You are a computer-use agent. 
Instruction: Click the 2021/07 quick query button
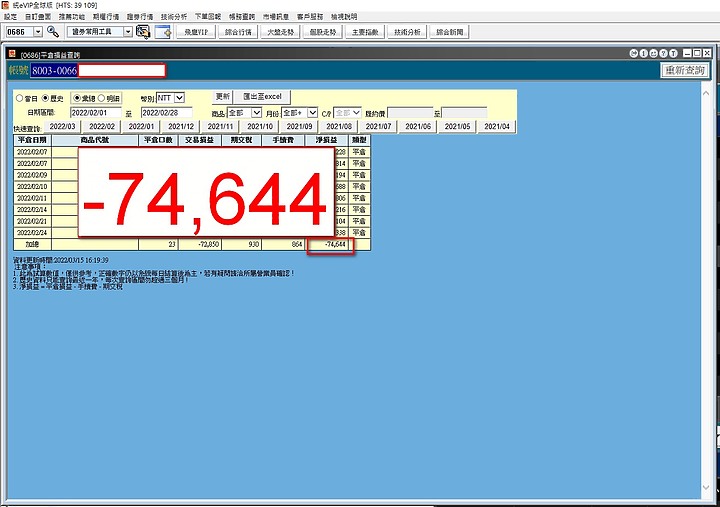coord(378,126)
